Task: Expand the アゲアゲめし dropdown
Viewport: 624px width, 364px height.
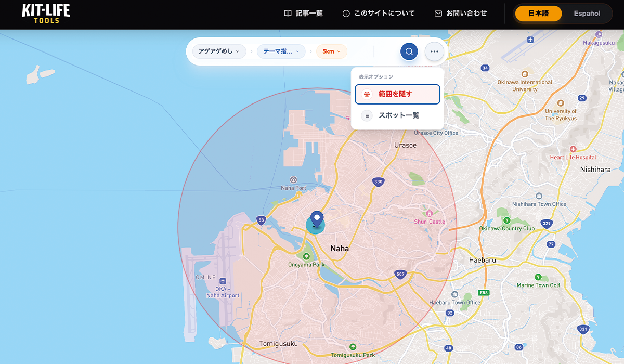Action: point(219,51)
